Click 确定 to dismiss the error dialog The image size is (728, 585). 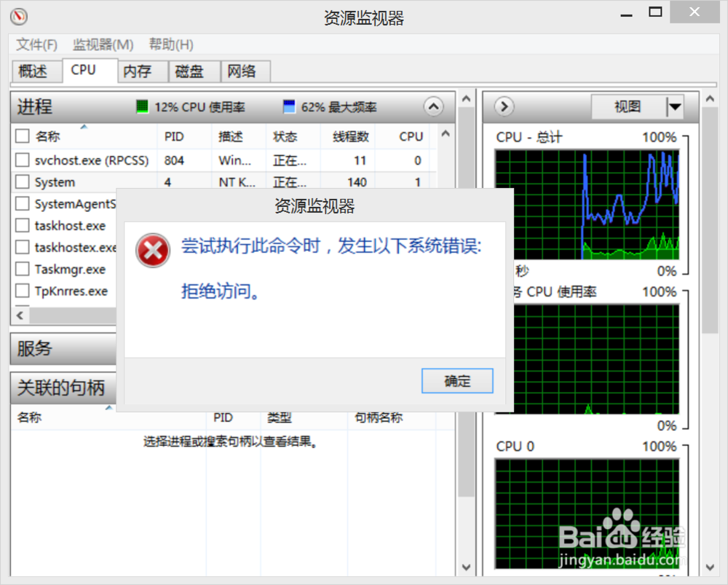point(457,381)
